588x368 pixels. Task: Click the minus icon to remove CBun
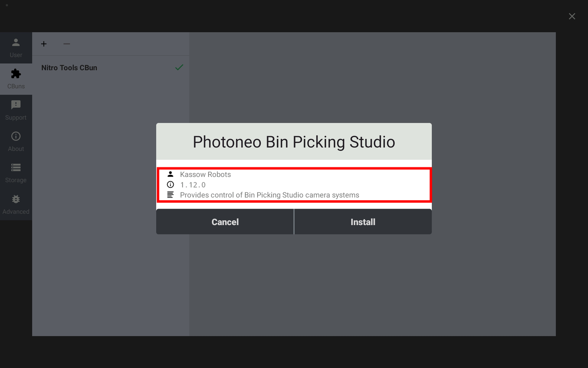(x=67, y=44)
